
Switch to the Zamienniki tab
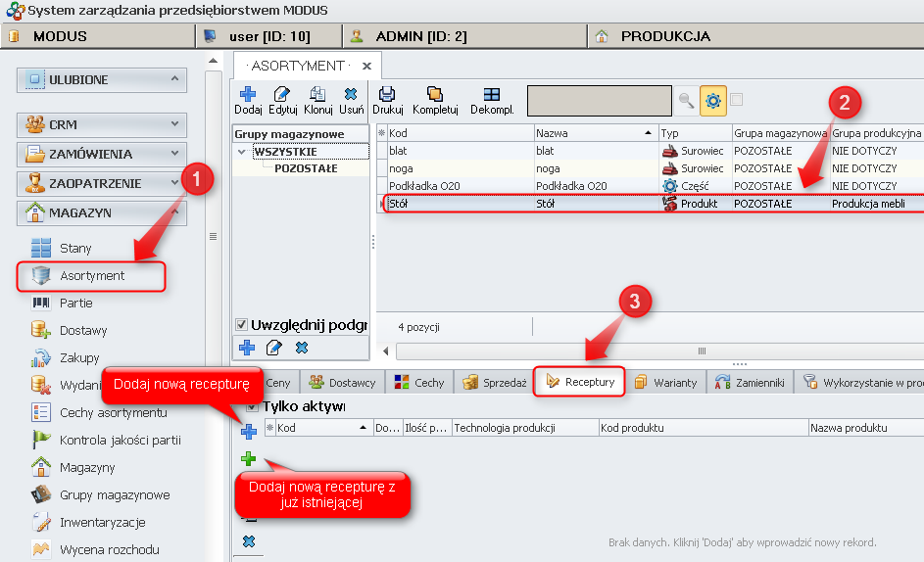[751, 383]
